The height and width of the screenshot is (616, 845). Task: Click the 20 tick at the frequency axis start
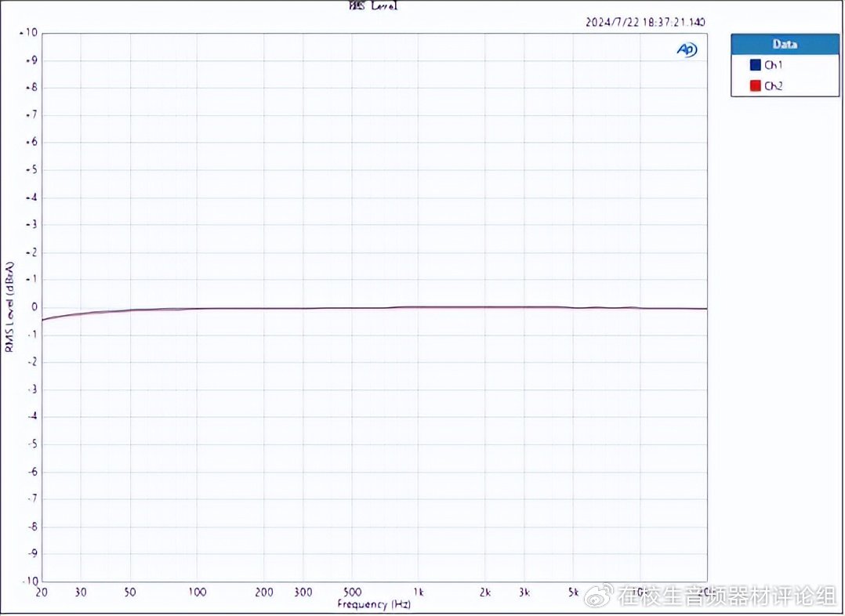pos(42,592)
